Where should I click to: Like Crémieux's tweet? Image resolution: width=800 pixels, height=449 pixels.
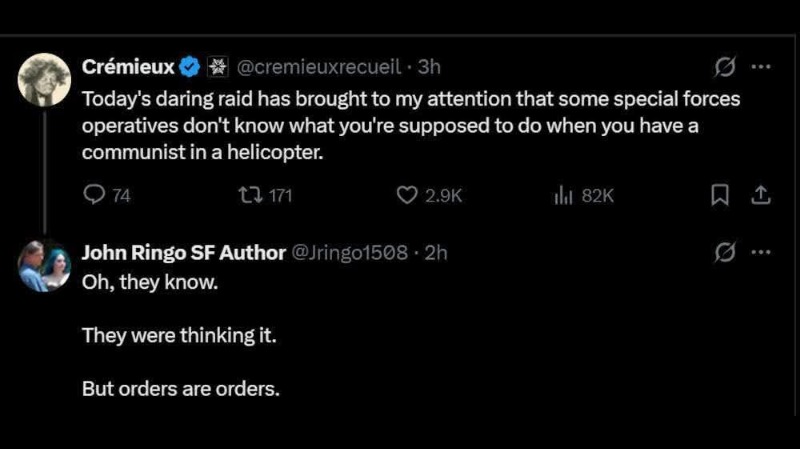(407, 197)
